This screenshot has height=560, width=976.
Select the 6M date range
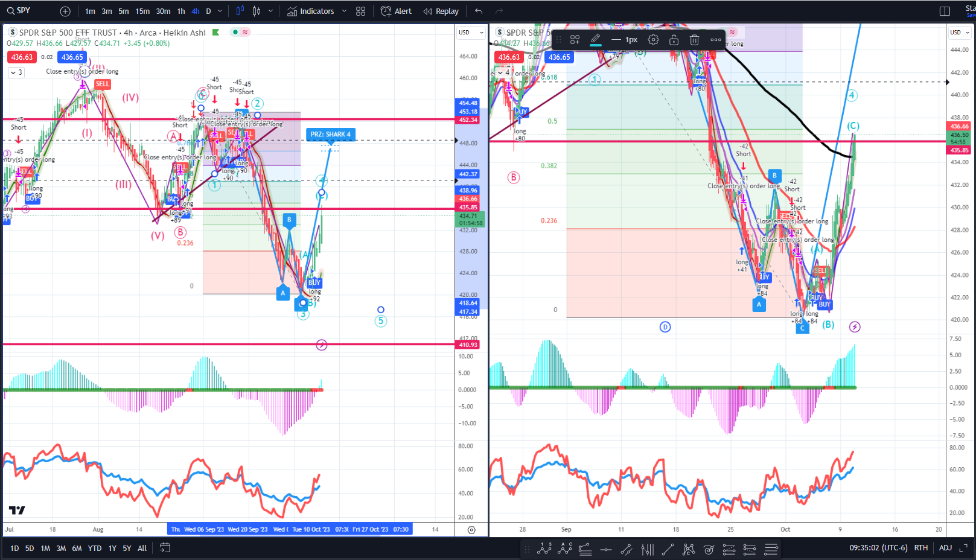click(77, 549)
